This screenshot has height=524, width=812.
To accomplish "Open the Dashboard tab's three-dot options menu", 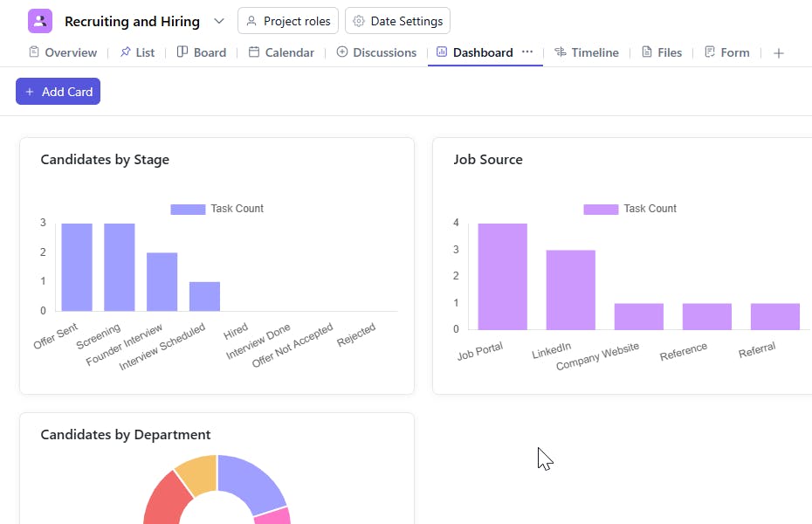I will 527,52.
